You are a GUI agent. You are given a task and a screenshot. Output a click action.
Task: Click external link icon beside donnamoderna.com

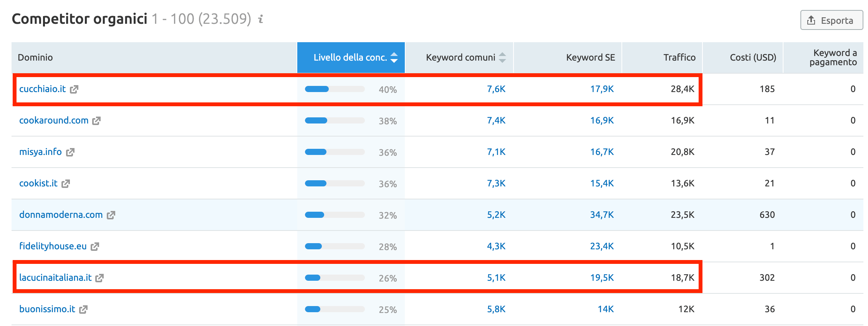[x=111, y=215]
